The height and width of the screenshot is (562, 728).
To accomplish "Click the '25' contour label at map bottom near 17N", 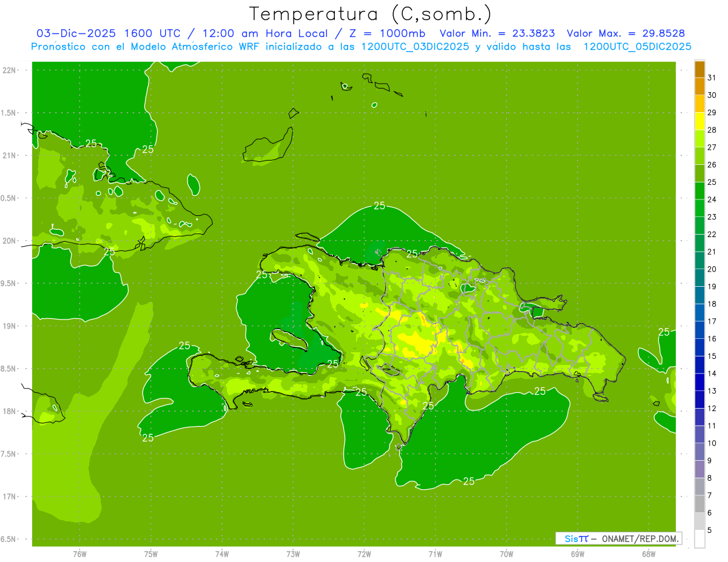I will (469, 481).
